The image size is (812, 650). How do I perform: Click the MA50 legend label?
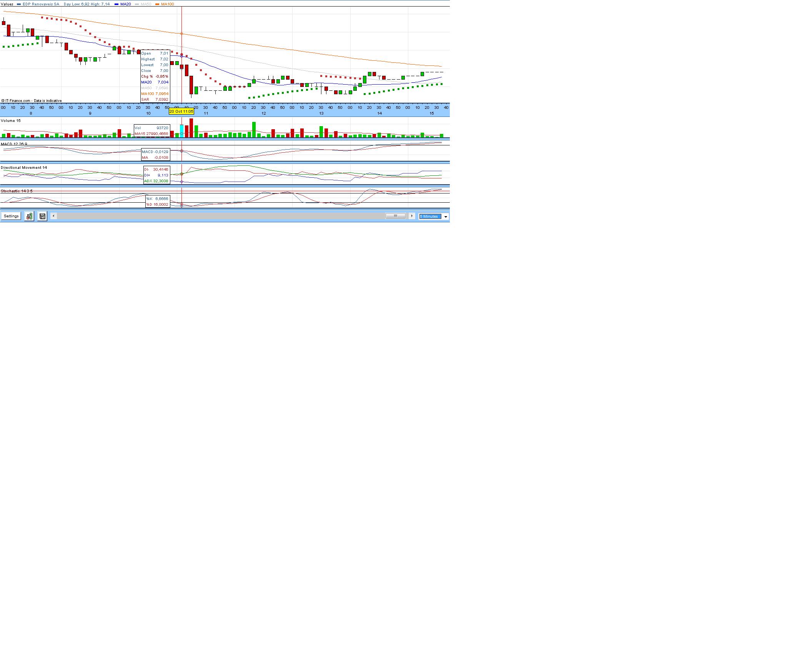click(x=146, y=4)
